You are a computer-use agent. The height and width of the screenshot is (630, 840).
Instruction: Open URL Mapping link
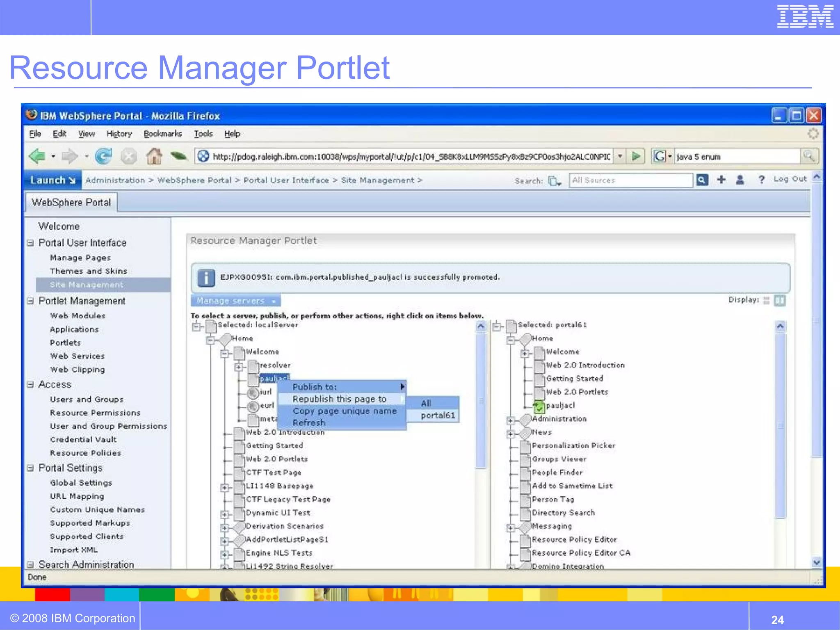point(77,496)
